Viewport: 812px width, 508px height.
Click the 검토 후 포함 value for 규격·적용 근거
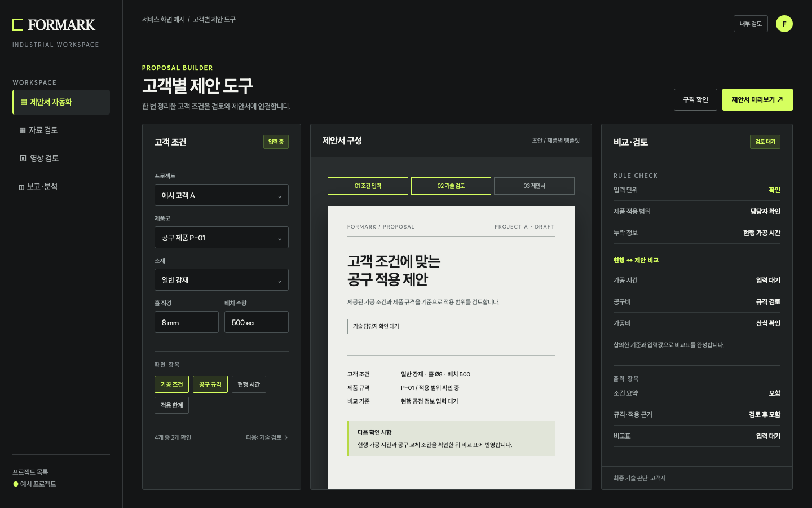coord(765,415)
